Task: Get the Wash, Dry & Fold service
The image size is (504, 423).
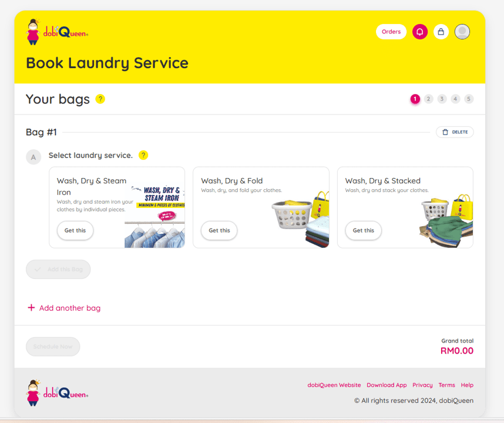Action: coord(219,230)
